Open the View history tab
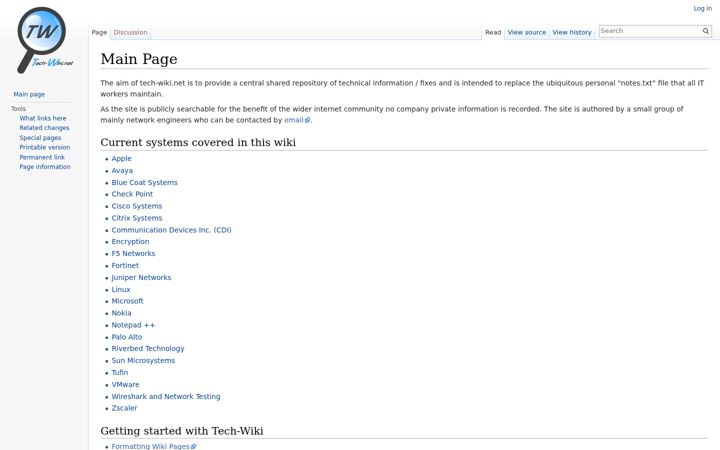 tap(572, 33)
